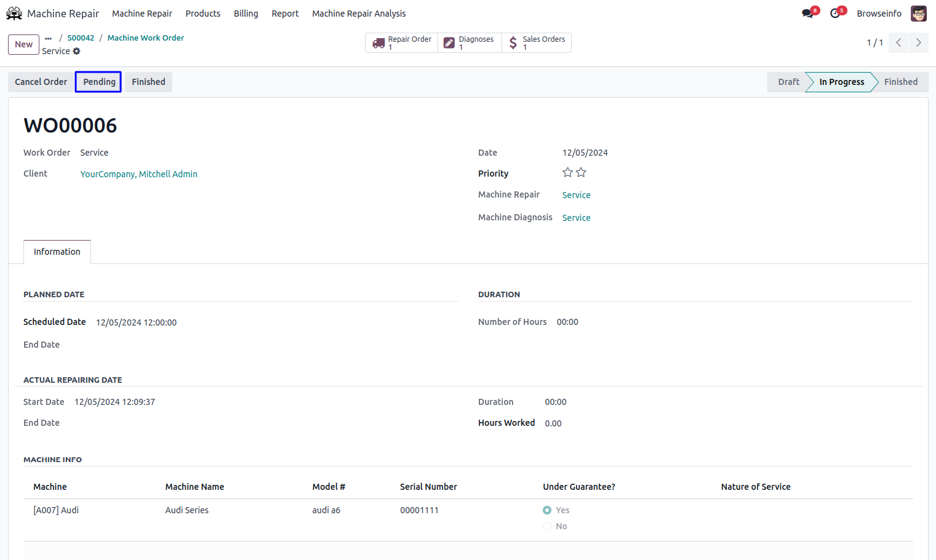Open the Repair Order truck icon

378,43
